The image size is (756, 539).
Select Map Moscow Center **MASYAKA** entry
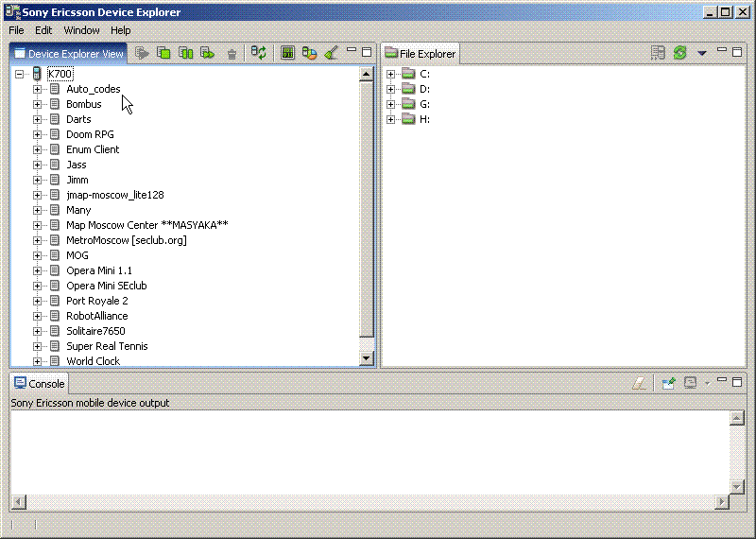147,225
